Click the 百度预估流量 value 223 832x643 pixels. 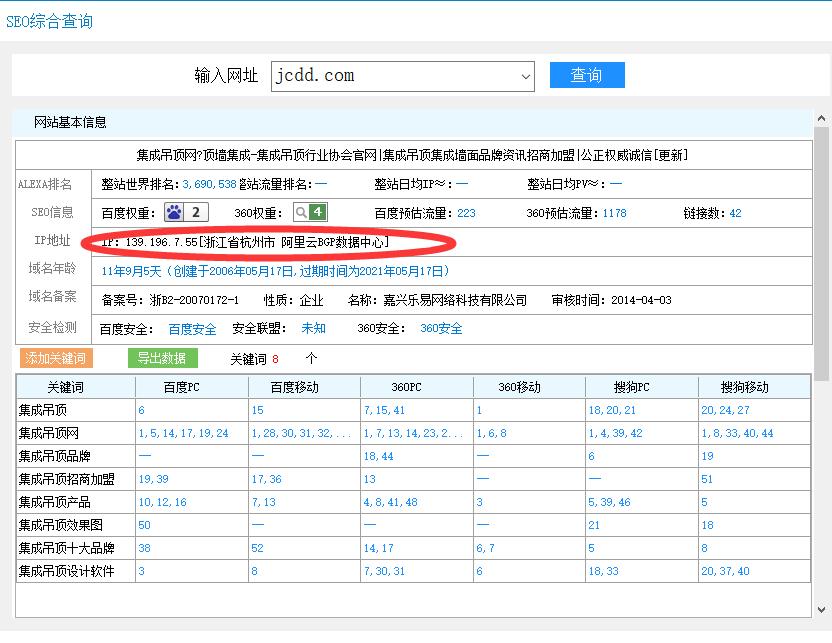coord(466,213)
